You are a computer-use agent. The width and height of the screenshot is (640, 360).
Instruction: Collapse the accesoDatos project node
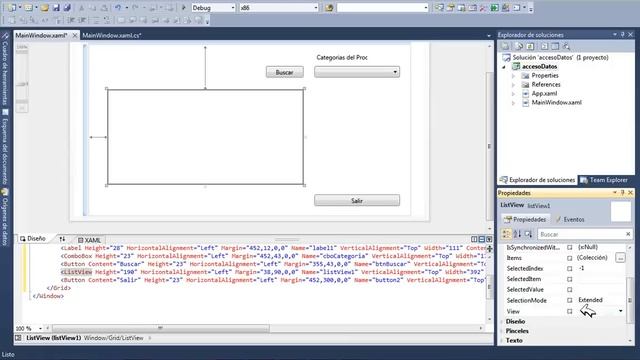tap(504, 67)
